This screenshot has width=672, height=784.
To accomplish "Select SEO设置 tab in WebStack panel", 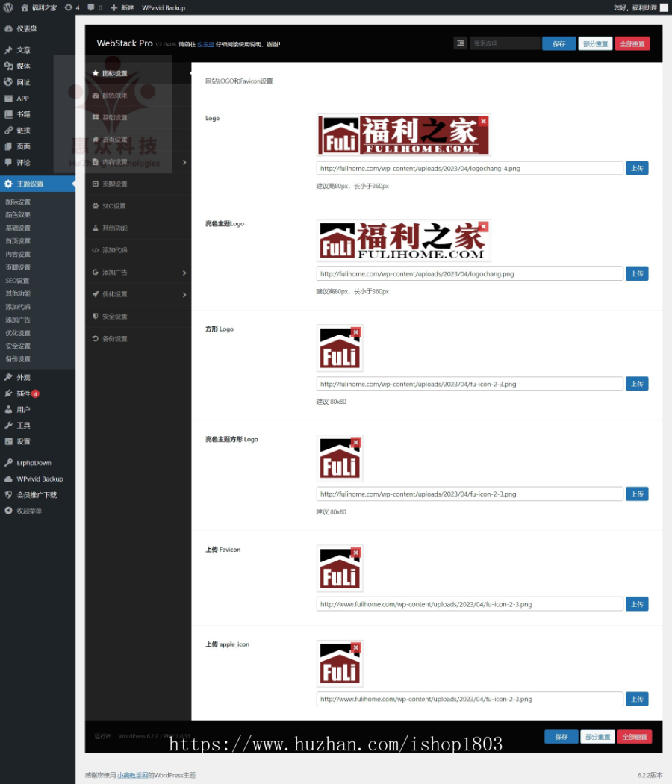I will [138, 205].
